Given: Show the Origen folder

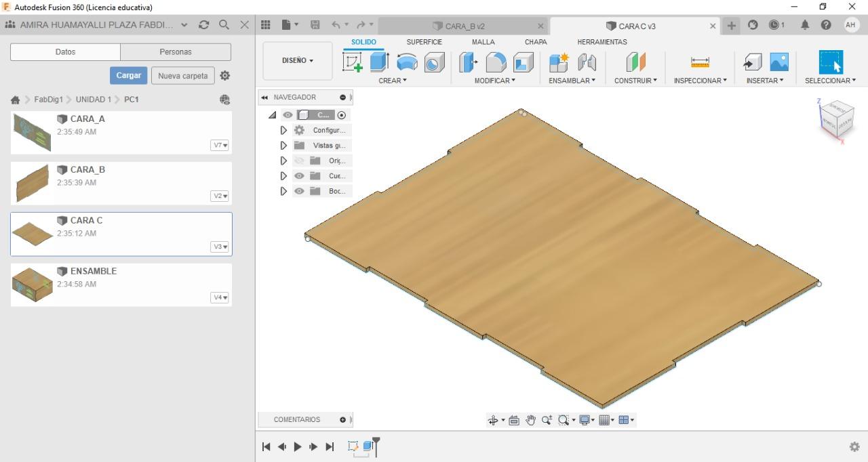Looking at the screenshot, I should point(299,161).
